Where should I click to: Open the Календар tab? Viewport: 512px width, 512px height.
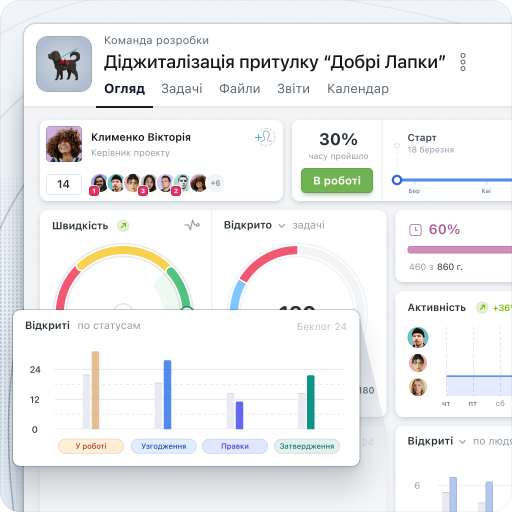click(x=358, y=89)
